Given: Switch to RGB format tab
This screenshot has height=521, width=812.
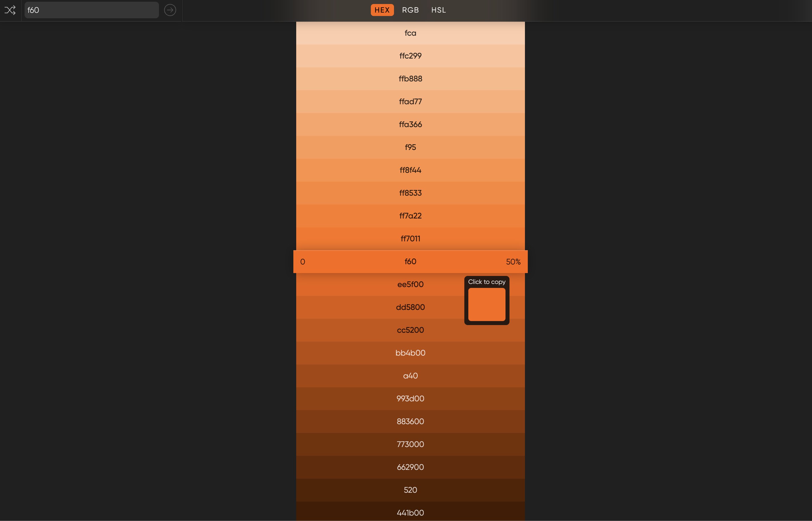Looking at the screenshot, I should 410,10.
